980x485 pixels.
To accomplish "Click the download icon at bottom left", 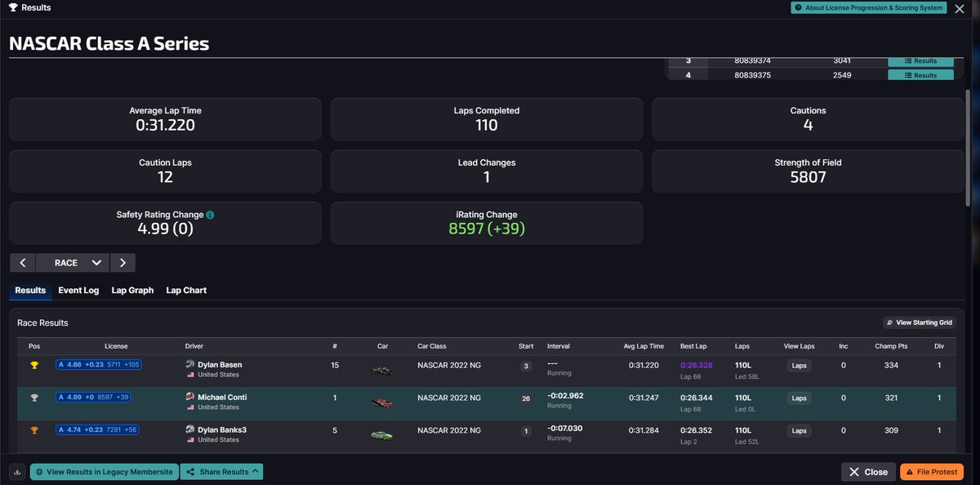I will [x=17, y=472].
